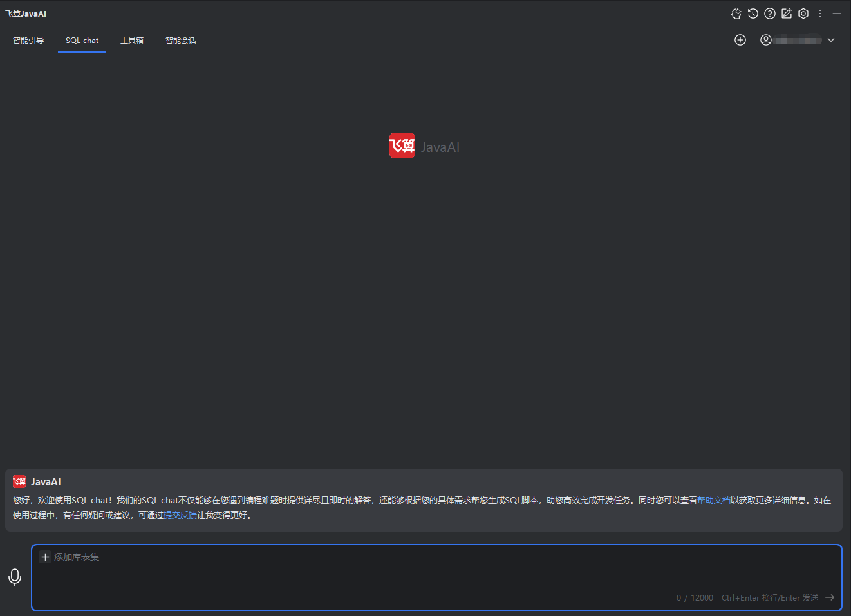Click the 0 / 12000 character counter
851x616 pixels.
click(x=695, y=598)
